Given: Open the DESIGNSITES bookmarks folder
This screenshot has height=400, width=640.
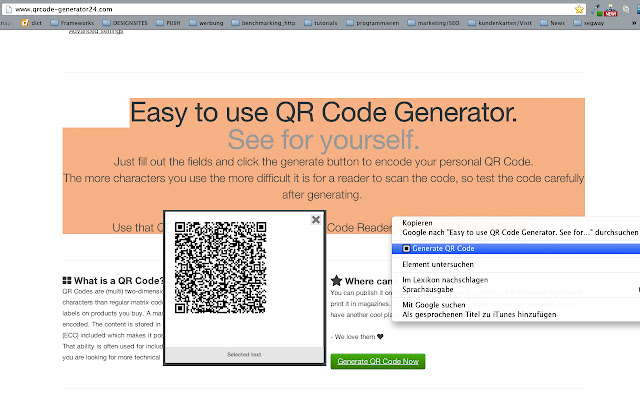Looking at the screenshot, I should pyautogui.click(x=125, y=23).
